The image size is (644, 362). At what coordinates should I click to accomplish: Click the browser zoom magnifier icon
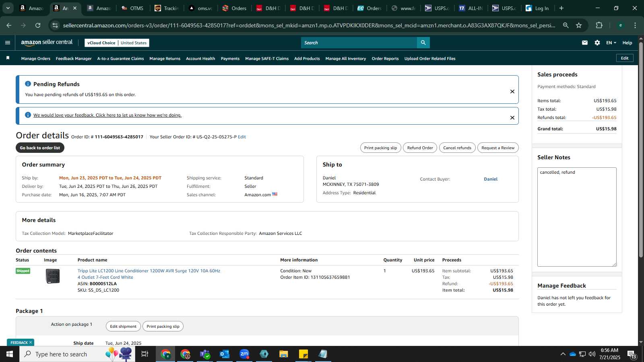pyautogui.click(x=566, y=25)
